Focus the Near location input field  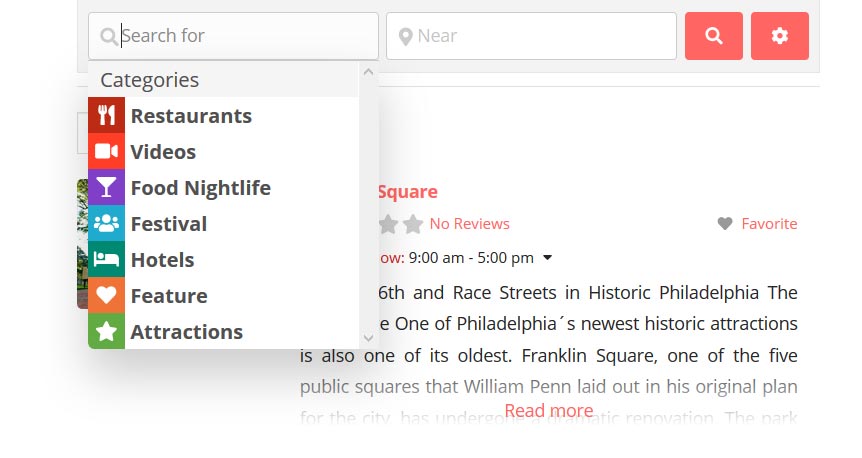pyautogui.click(x=540, y=36)
